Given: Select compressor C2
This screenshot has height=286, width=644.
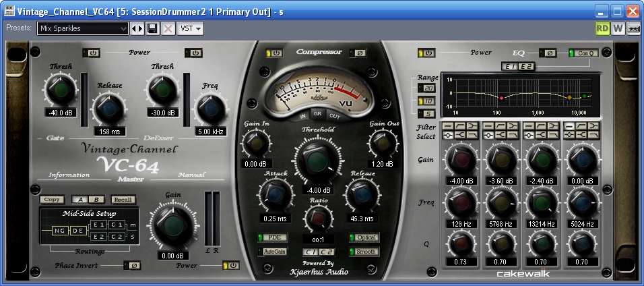Looking at the screenshot, I should point(327,252).
